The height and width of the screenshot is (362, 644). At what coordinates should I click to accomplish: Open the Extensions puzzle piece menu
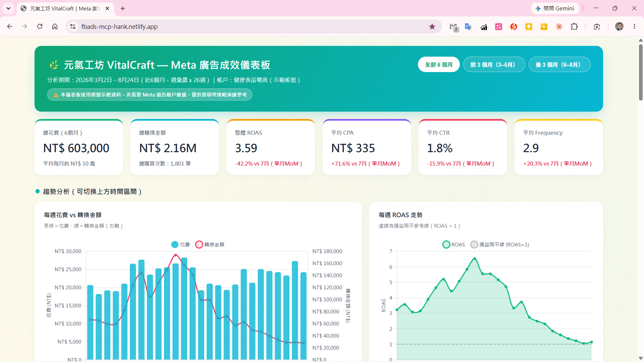574,26
